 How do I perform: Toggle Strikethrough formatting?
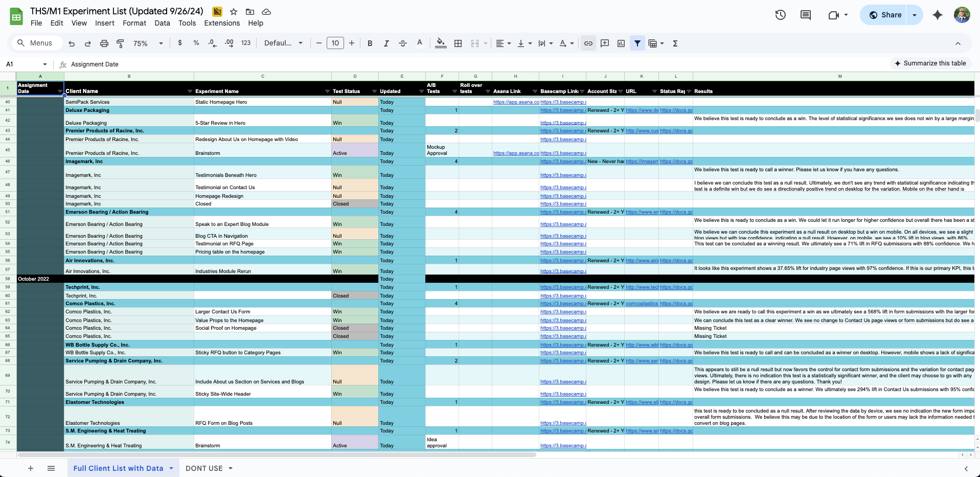tap(403, 43)
